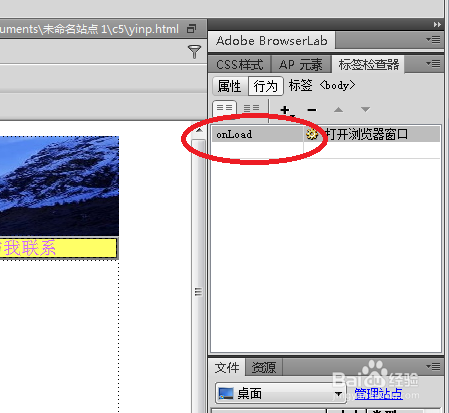449x413 pixels.
Task: Click the yellow 我联系 text box
Action: click(59, 248)
